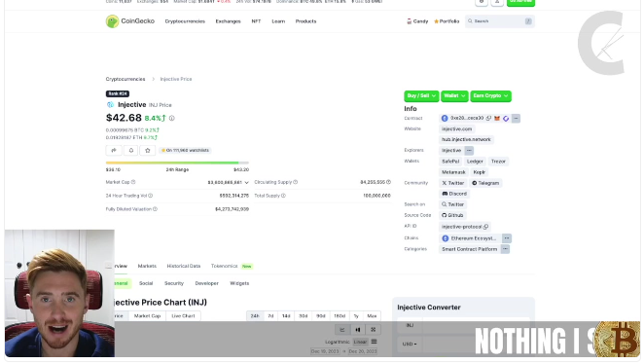Click info icon next to 84,255,555 supply

388,182
